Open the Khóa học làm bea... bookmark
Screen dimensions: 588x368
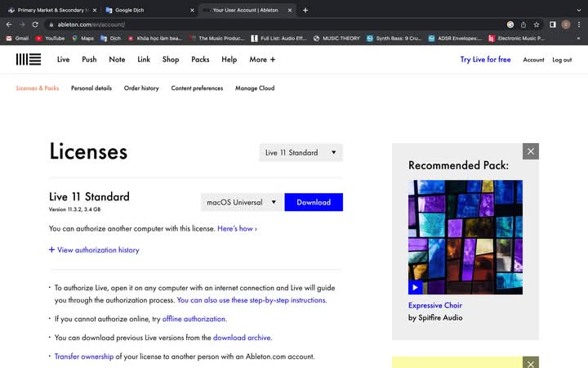tap(155, 38)
